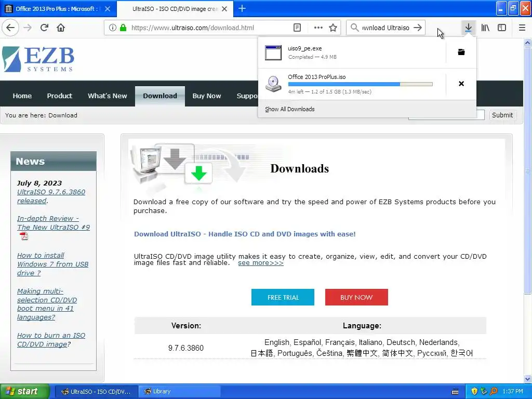This screenshot has height=399, width=532.
Task: Toggle the downloads panel arrow
Action: coord(468,28)
